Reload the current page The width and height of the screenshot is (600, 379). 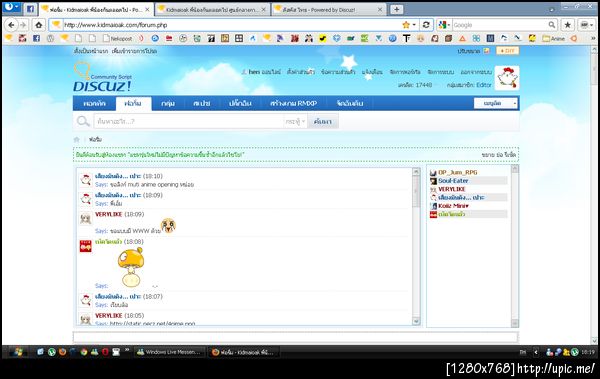426,25
